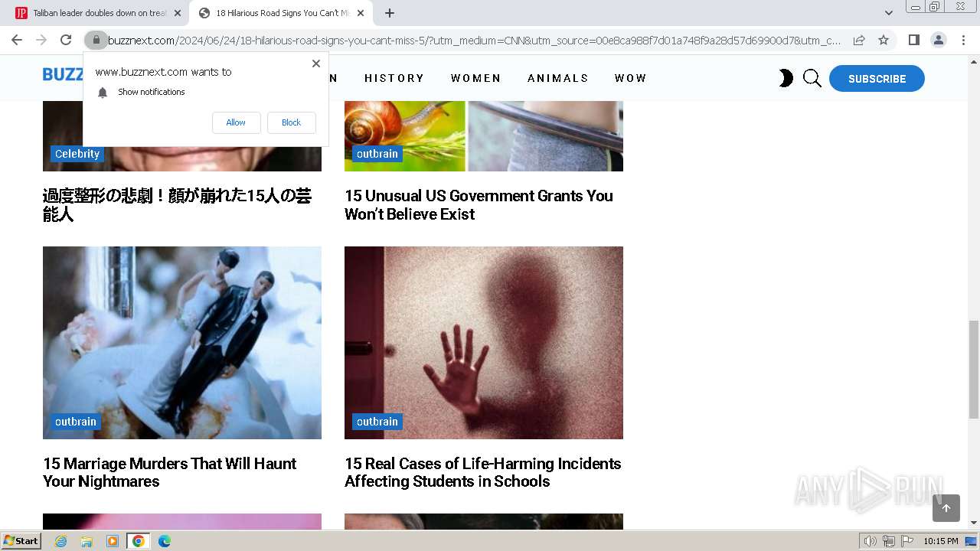The width and height of the screenshot is (980, 551).
Task: Click the SUBSCRIBE button
Action: 877,79
